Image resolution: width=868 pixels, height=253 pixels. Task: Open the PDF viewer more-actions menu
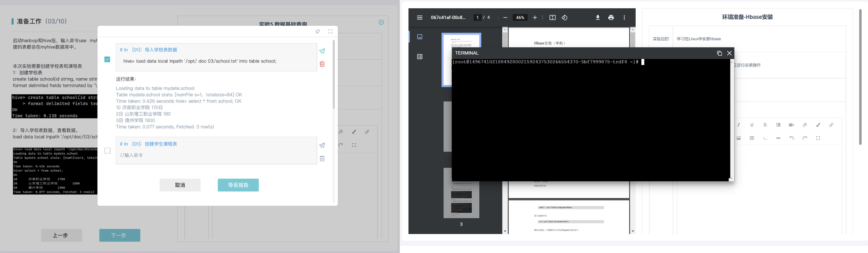click(x=625, y=17)
